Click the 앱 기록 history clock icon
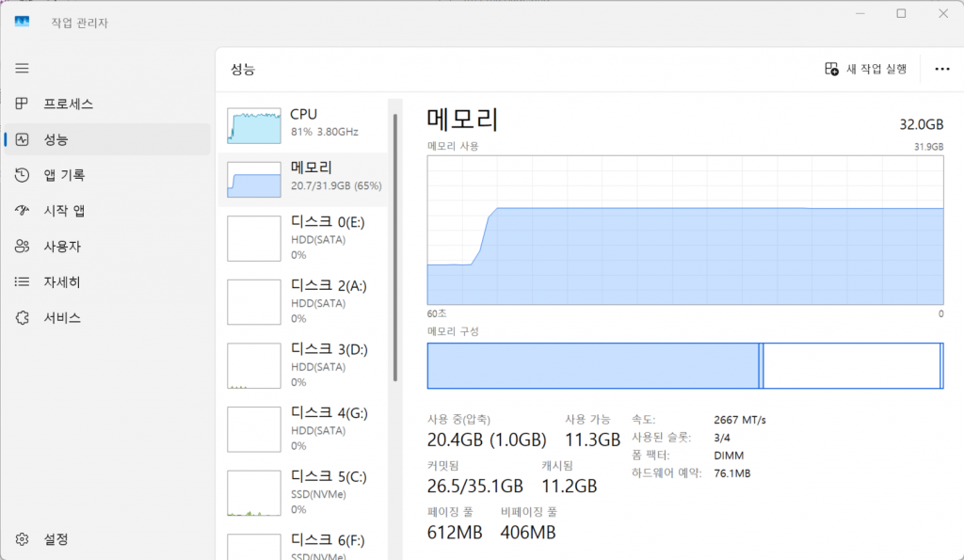The image size is (964, 560). click(x=23, y=175)
